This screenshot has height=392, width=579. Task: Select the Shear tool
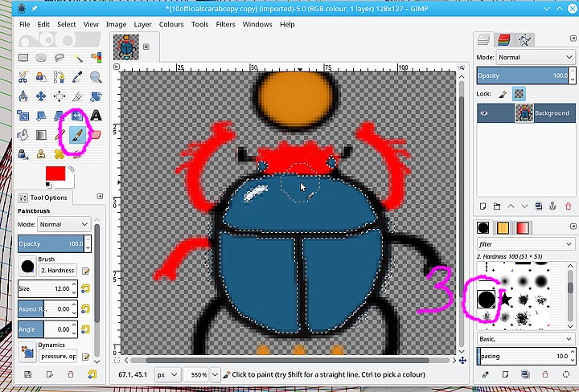[41, 116]
